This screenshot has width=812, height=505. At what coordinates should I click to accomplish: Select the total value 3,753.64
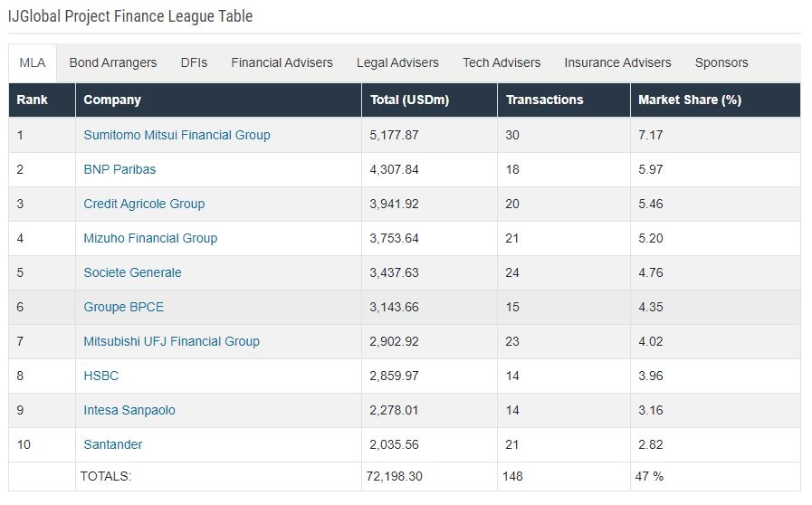point(394,238)
